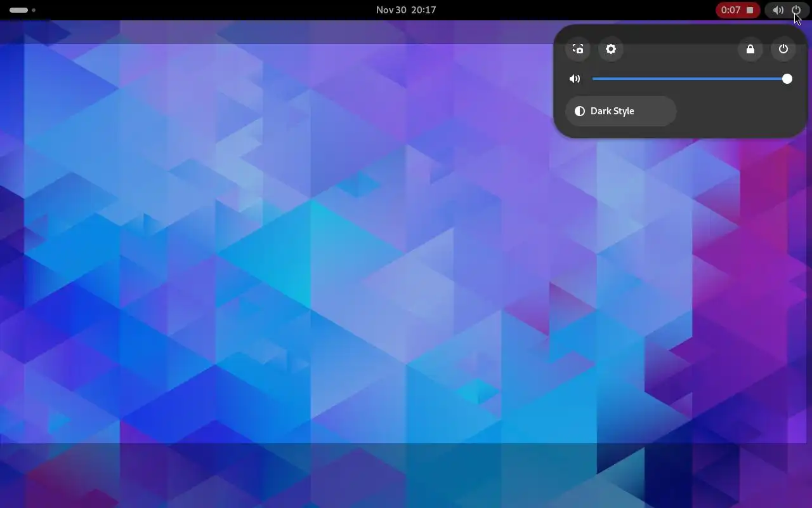Viewport: 812px width, 508px height.
Task: Toggle the Dark Style setting
Action: click(x=620, y=111)
